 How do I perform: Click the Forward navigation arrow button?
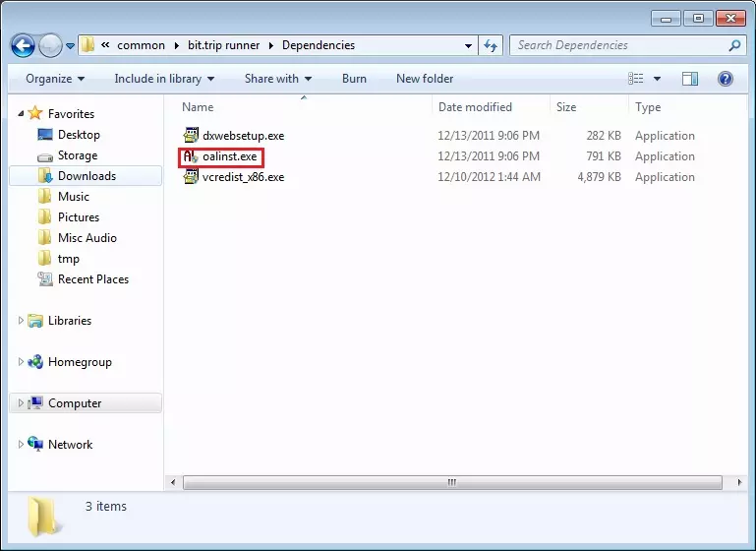coord(50,46)
